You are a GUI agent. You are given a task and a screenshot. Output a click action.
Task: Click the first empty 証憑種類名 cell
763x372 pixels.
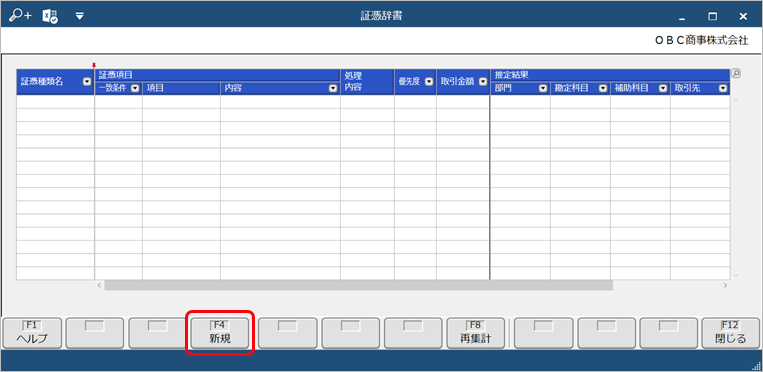click(x=55, y=102)
